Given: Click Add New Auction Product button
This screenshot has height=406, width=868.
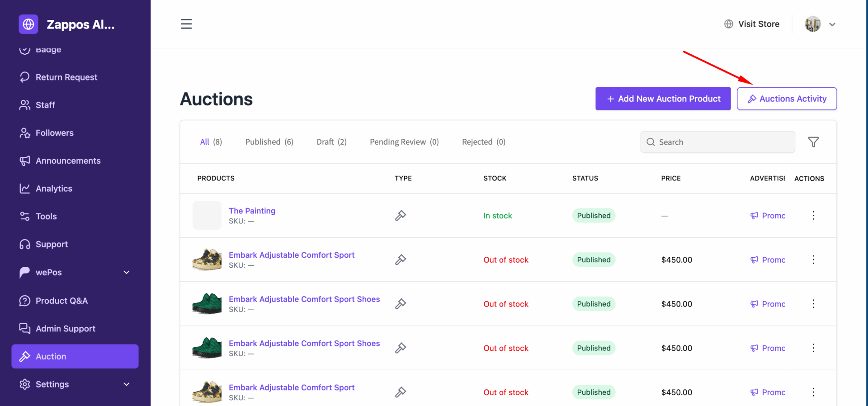Looking at the screenshot, I should tap(663, 99).
